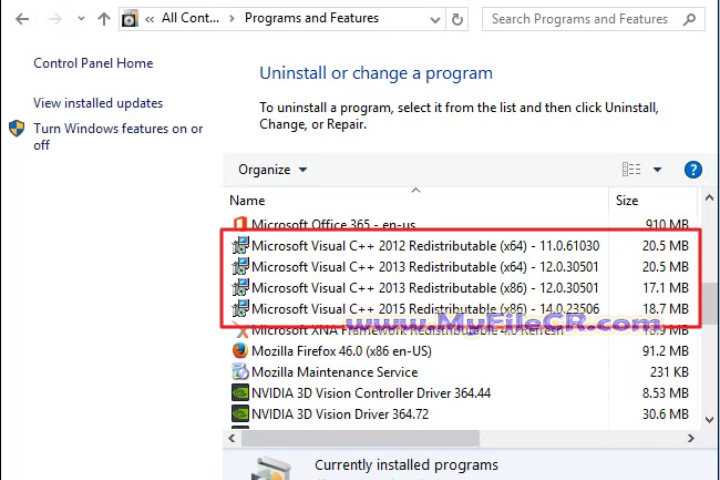The width and height of the screenshot is (720, 480).
Task: Go back using the back arrow
Action: [22, 19]
